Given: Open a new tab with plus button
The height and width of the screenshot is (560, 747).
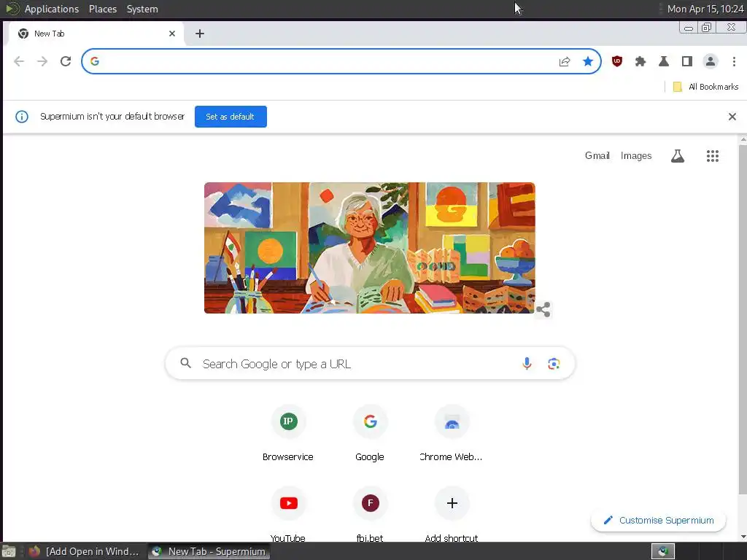Looking at the screenshot, I should 200,34.
